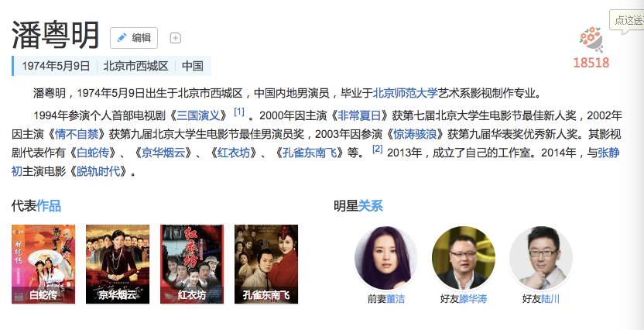
Task: Click reference footnote [2]
Action: click(378, 149)
